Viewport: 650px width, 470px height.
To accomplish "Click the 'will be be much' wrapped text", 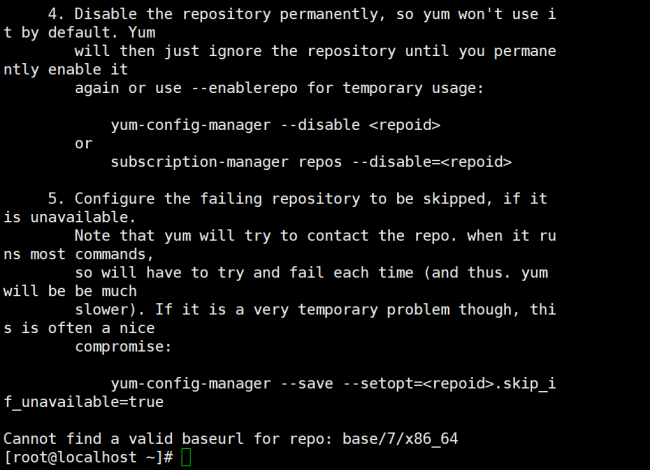I will (70, 291).
